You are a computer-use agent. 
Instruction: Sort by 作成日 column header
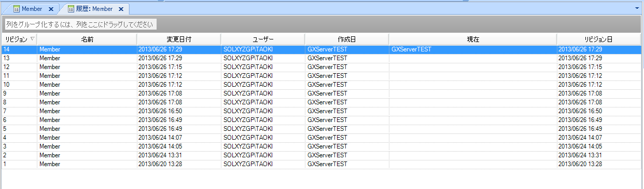(x=347, y=39)
